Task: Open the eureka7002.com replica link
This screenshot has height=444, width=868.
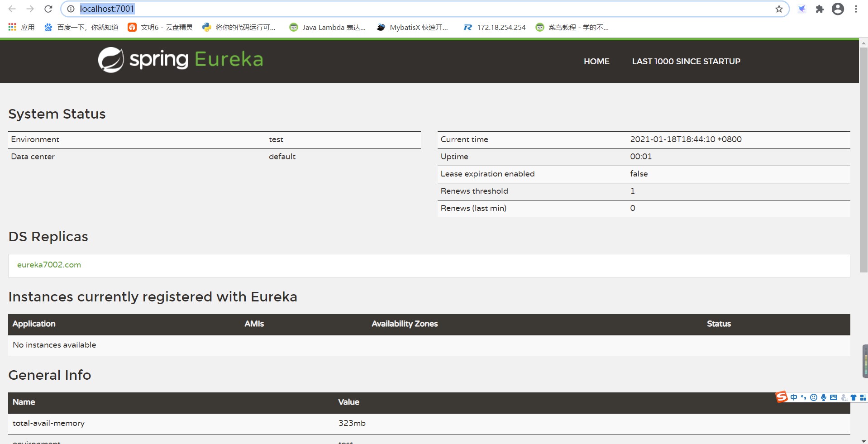Action: pos(49,265)
